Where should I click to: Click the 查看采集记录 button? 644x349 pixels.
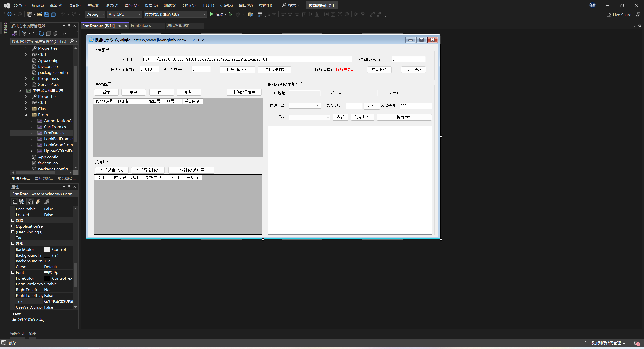click(111, 170)
